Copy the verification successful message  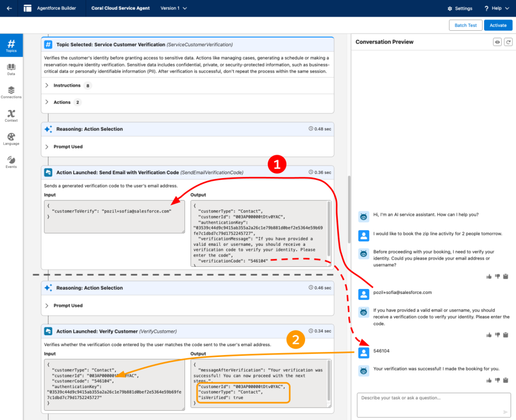pos(506,380)
